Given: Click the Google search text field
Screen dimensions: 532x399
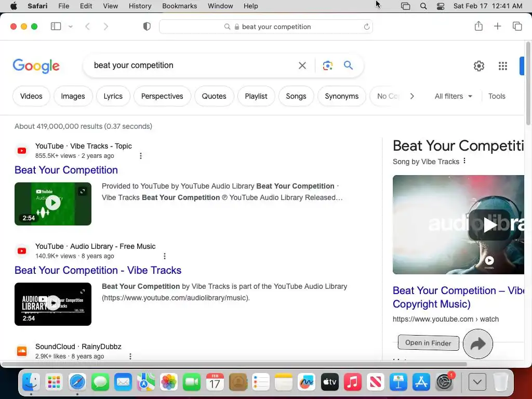Looking at the screenshot, I should (x=192, y=65).
